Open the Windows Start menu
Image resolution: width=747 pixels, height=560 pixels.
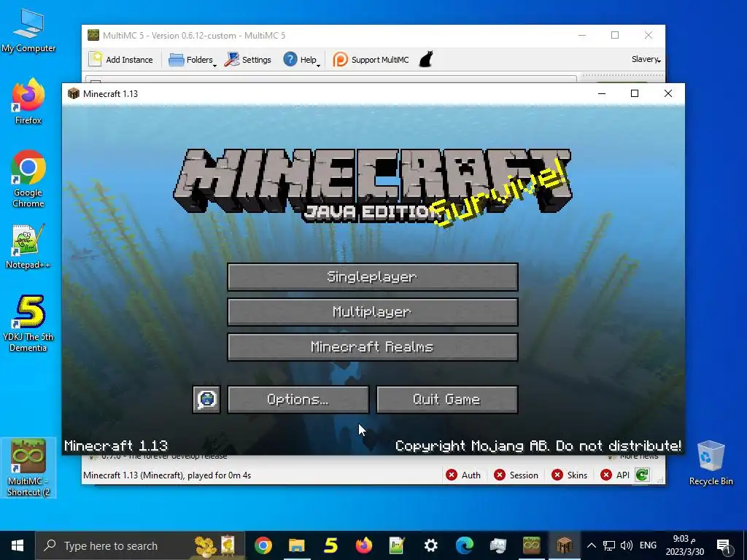coord(18,545)
